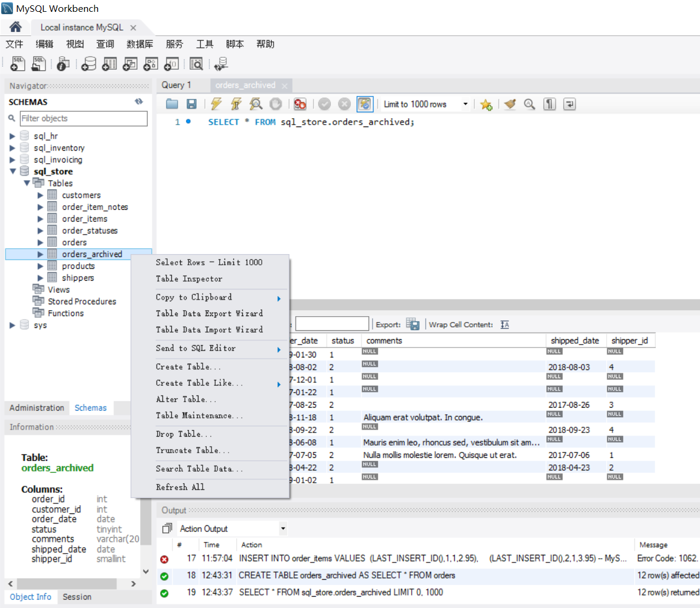This screenshot has height=608, width=700.
Task: Run explain plan magnifier icon
Action: [256, 104]
